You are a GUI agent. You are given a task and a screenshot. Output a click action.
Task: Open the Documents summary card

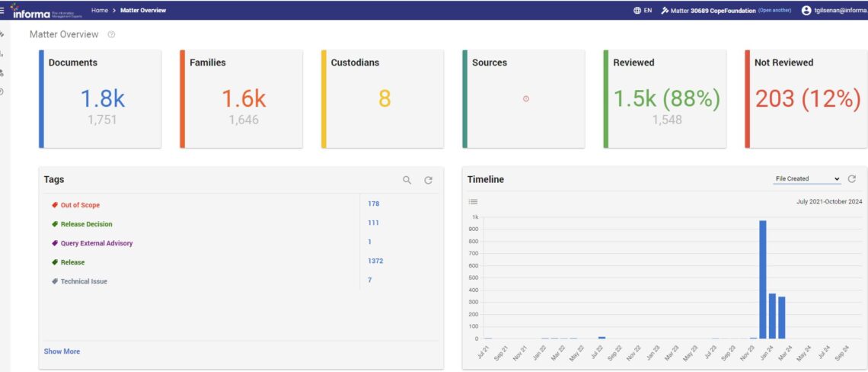[x=101, y=99]
